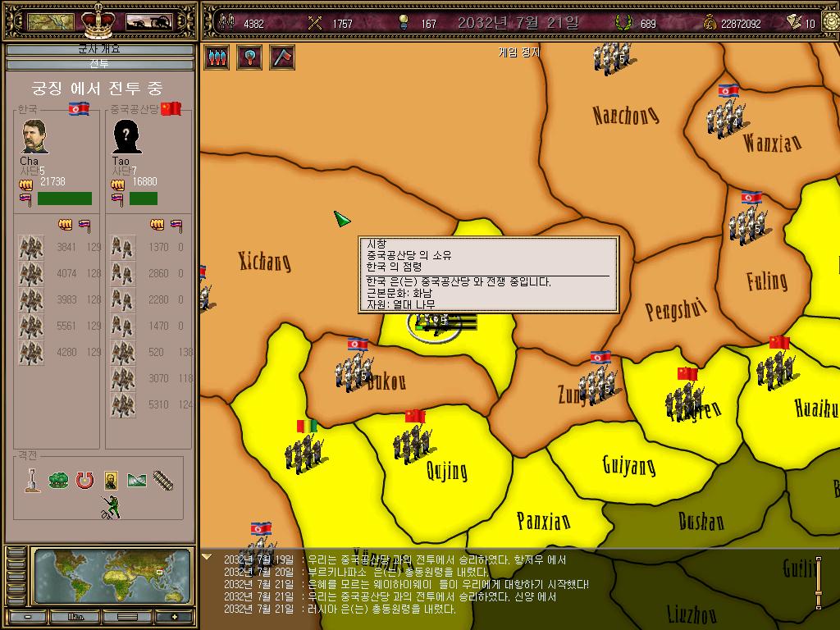Click the flag toolbar button
The height and width of the screenshot is (630, 840).
tap(282, 57)
